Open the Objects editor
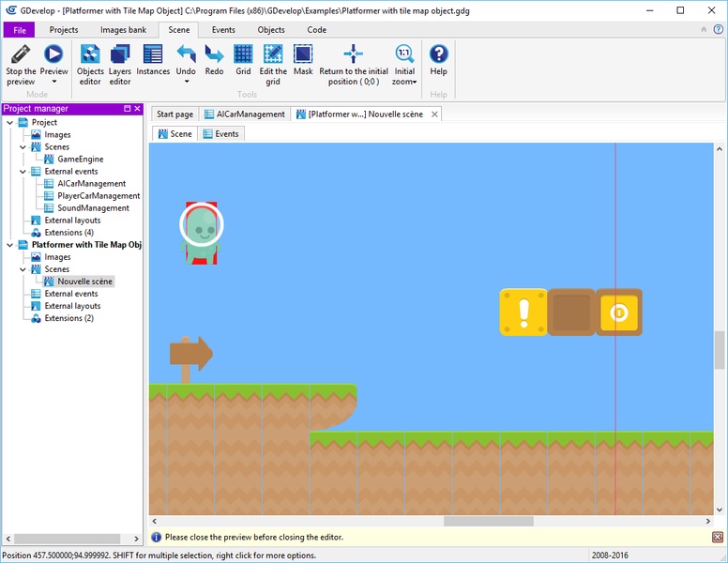Viewport: 728px width, 563px height. (x=90, y=54)
